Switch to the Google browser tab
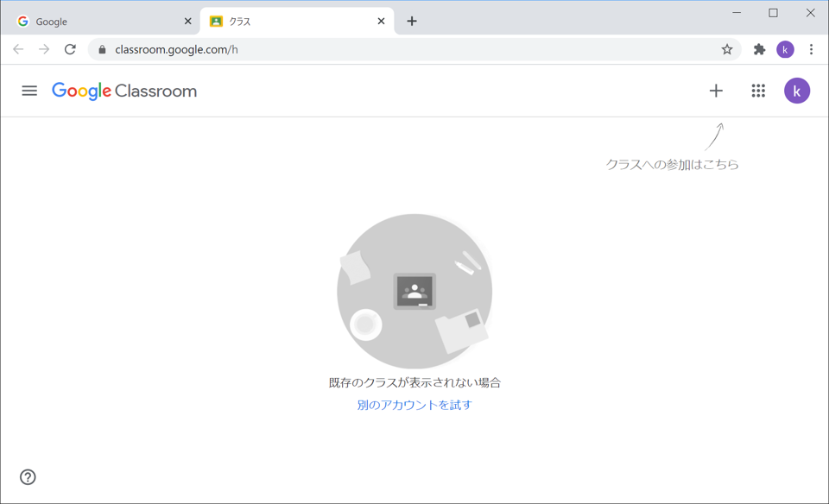The height and width of the screenshot is (504, 829). (x=100, y=21)
